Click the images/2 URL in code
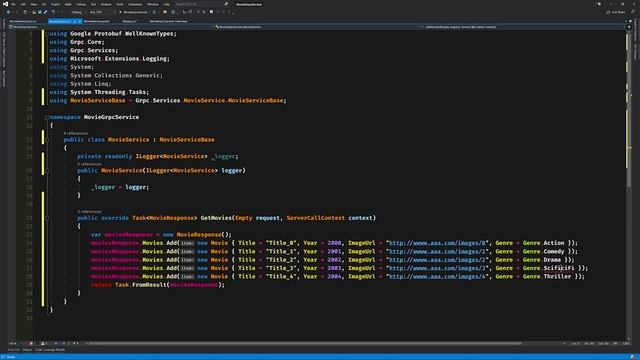The width and height of the screenshot is (640, 360). coord(438,260)
